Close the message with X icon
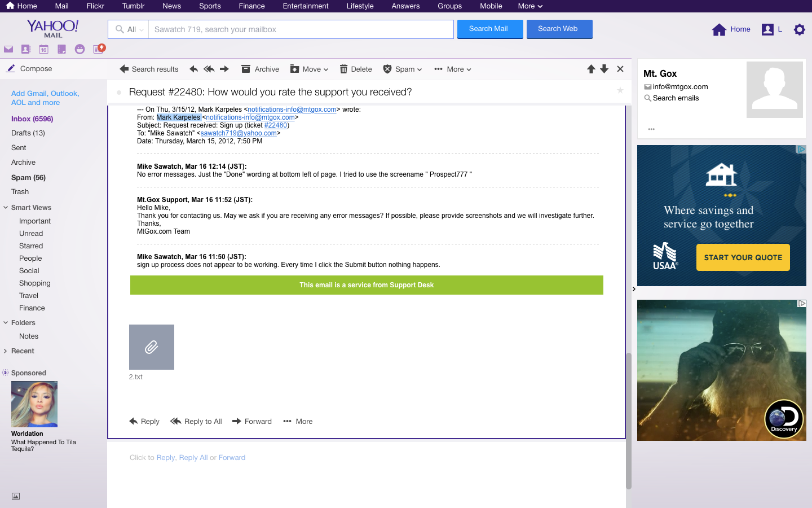812x508 pixels. pyautogui.click(x=620, y=69)
